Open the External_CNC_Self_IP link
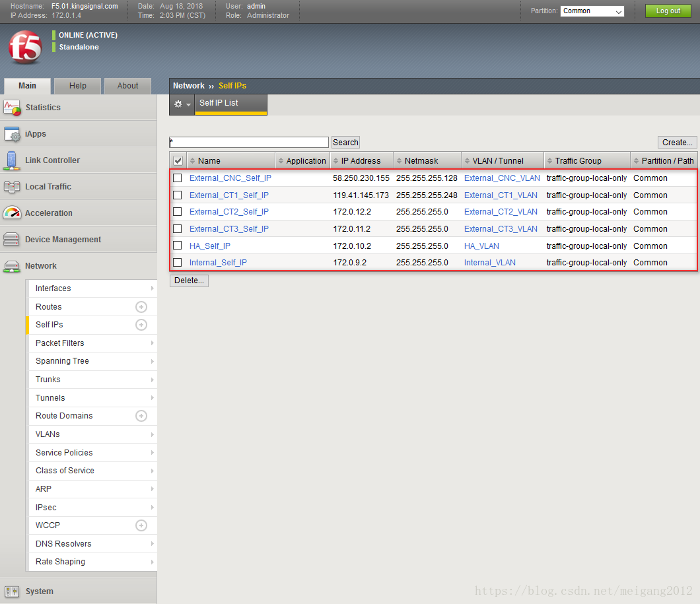This screenshot has height=604, width=700. pos(230,178)
